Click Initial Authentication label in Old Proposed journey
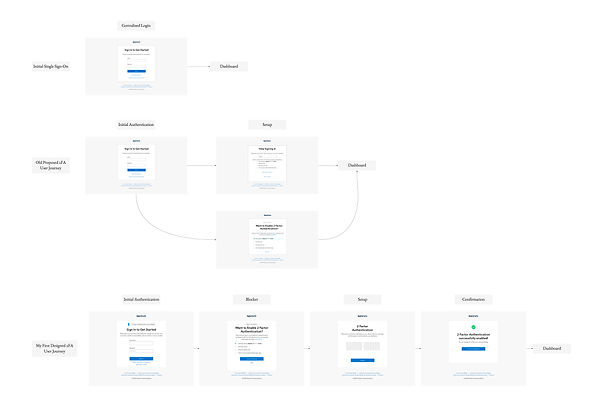The height and width of the screenshot is (416, 600). [136, 125]
